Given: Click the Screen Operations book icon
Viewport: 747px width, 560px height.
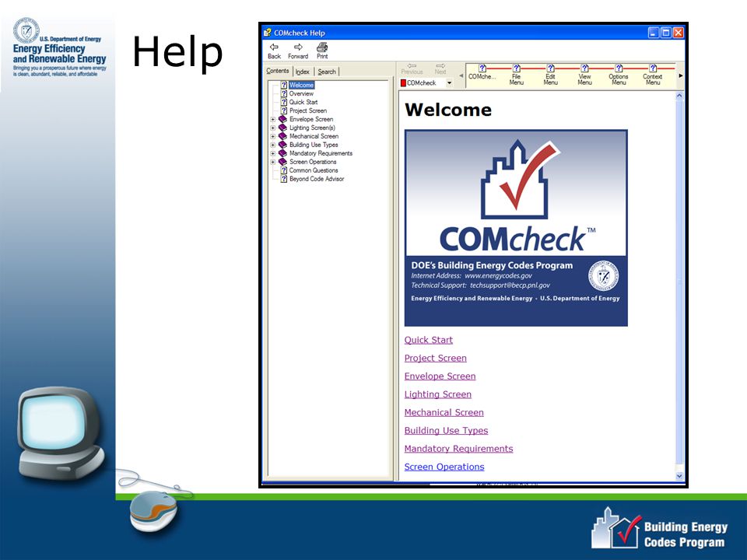Looking at the screenshot, I should (282, 162).
